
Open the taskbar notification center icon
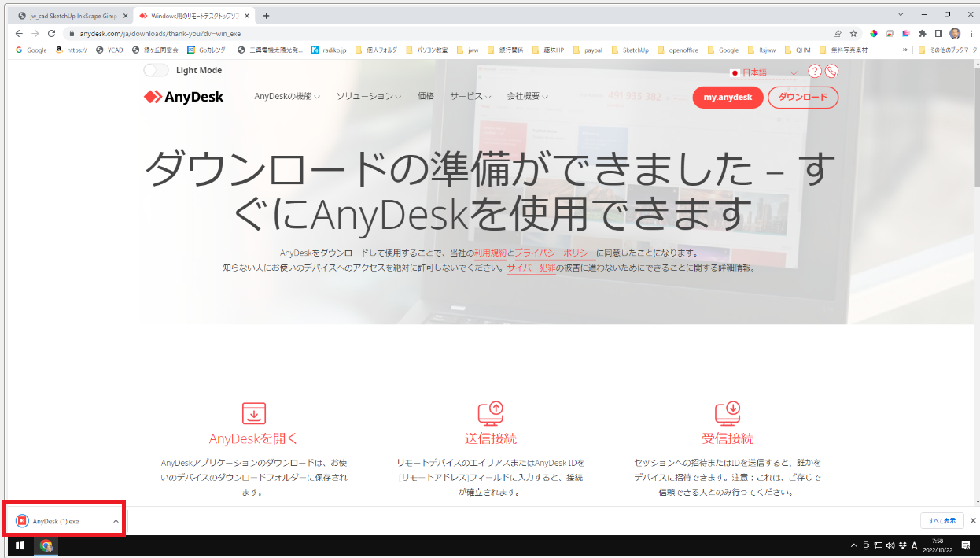(966, 545)
